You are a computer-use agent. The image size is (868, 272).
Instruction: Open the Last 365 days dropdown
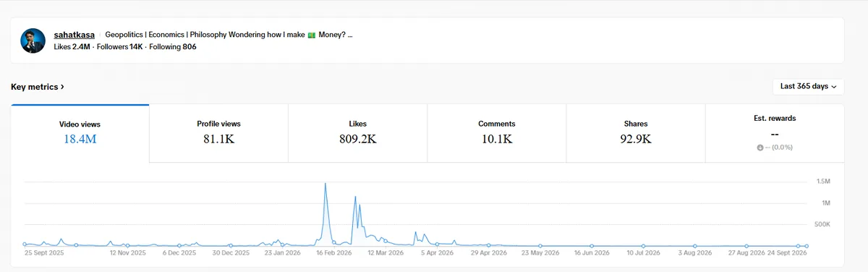tap(808, 86)
